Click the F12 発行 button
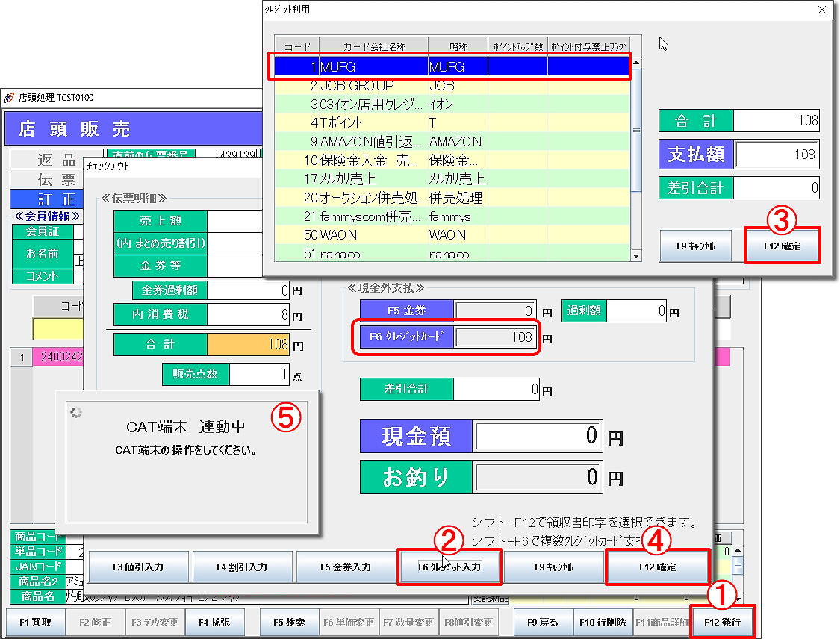This screenshot has width=840, height=639. pos(723,622)
